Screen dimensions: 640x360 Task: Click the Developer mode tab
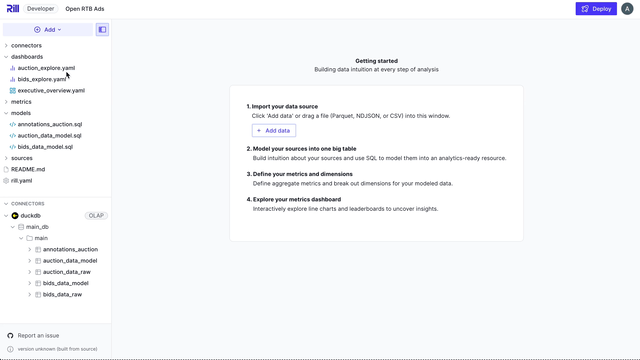tap(40, 9)
